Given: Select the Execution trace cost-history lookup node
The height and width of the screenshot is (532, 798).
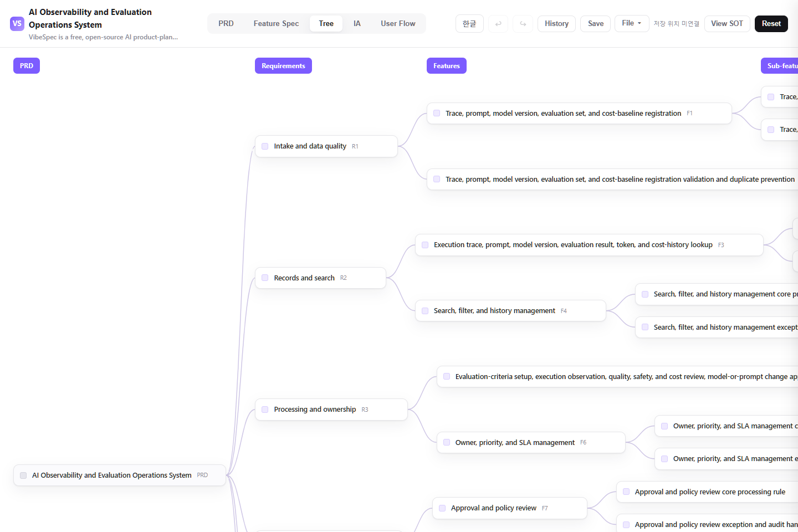Looking at the screenshot, I should (x=589, y=245).
